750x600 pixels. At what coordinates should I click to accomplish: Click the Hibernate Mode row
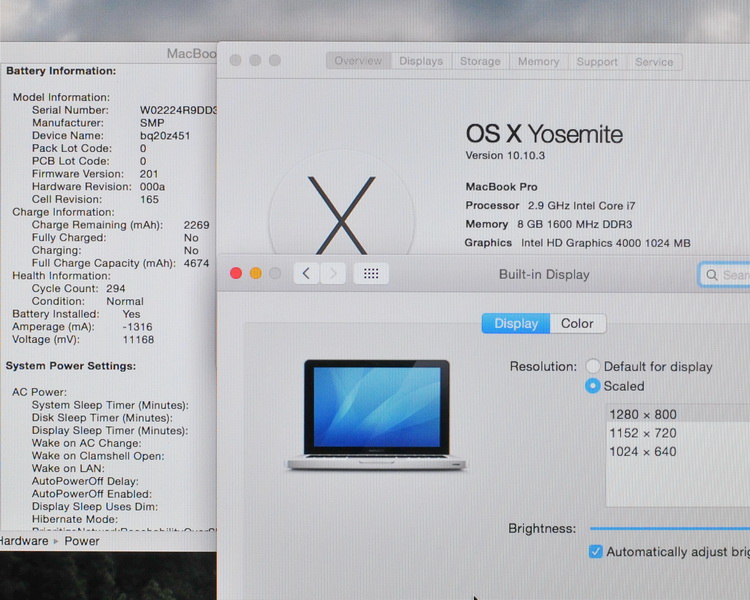pos(75,519)
